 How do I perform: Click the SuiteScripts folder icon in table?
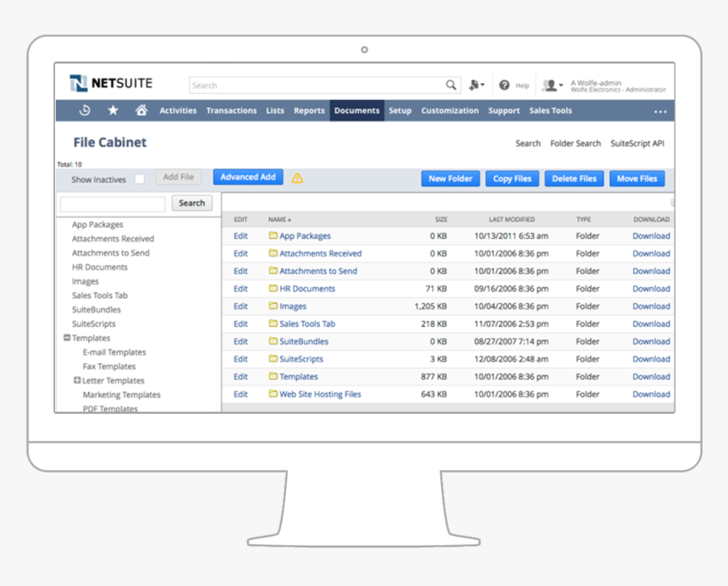[273, 359]
